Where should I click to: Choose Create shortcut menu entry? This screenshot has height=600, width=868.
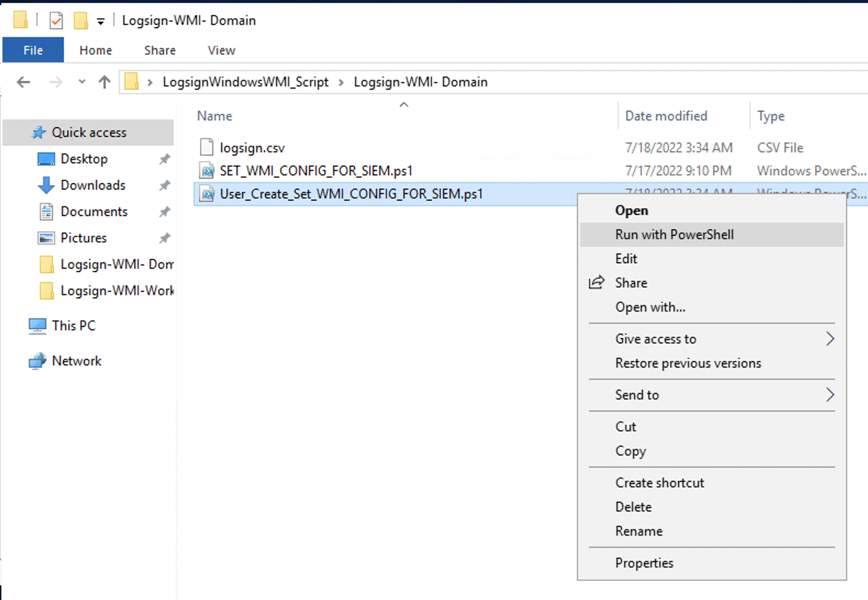(711, 483)
